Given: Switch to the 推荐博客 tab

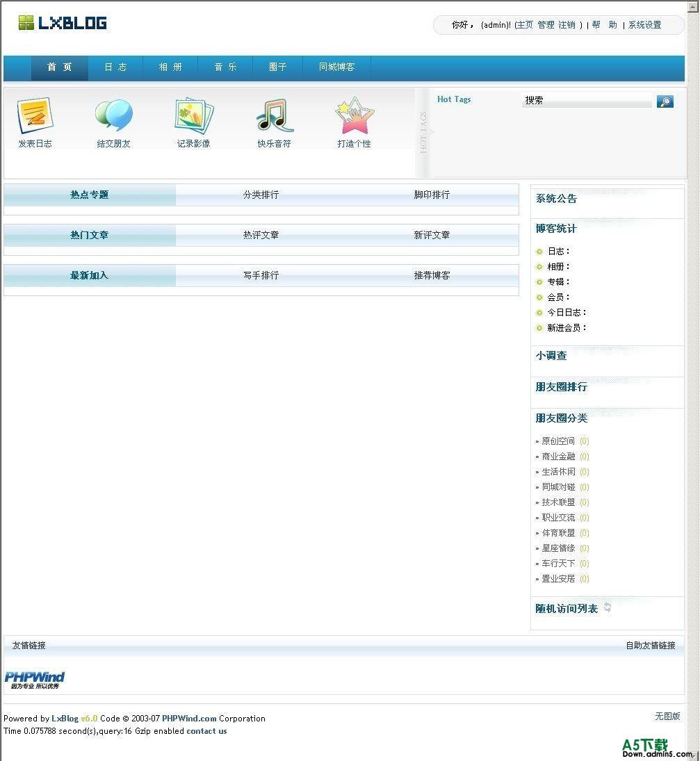Looking at the screenshot, I should pos(432,275).
